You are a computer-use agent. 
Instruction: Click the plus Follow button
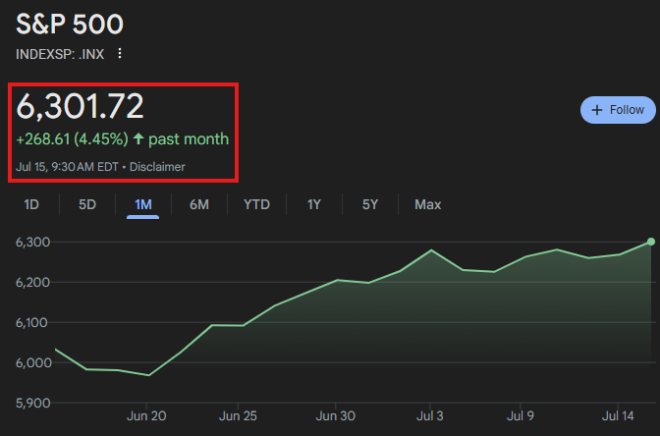pos(617,110)
